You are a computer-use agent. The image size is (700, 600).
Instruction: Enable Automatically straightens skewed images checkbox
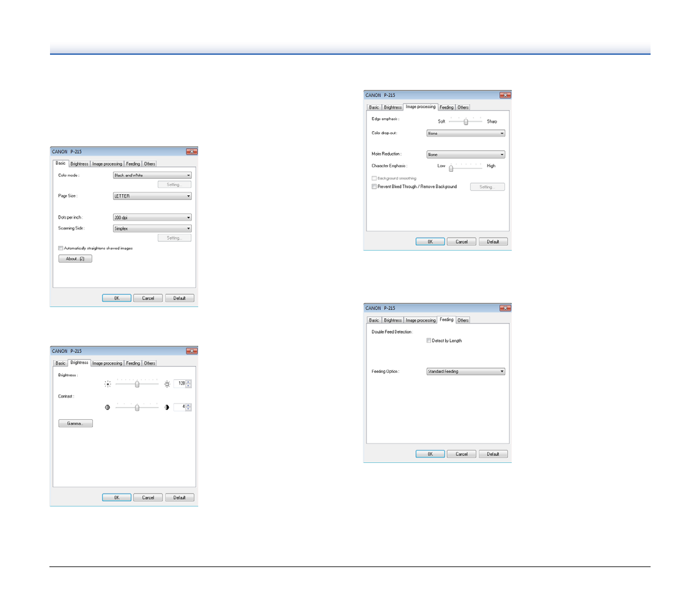click(x=61, y=248)
